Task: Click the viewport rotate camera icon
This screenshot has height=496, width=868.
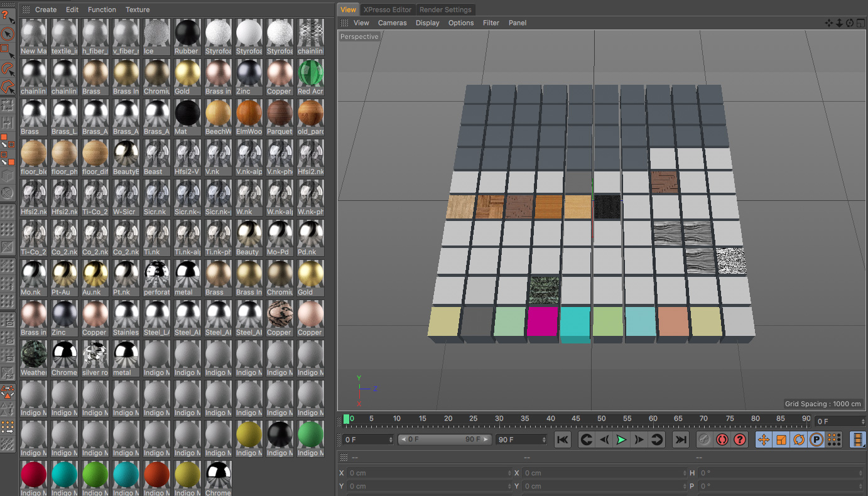Action: point(850,23)
